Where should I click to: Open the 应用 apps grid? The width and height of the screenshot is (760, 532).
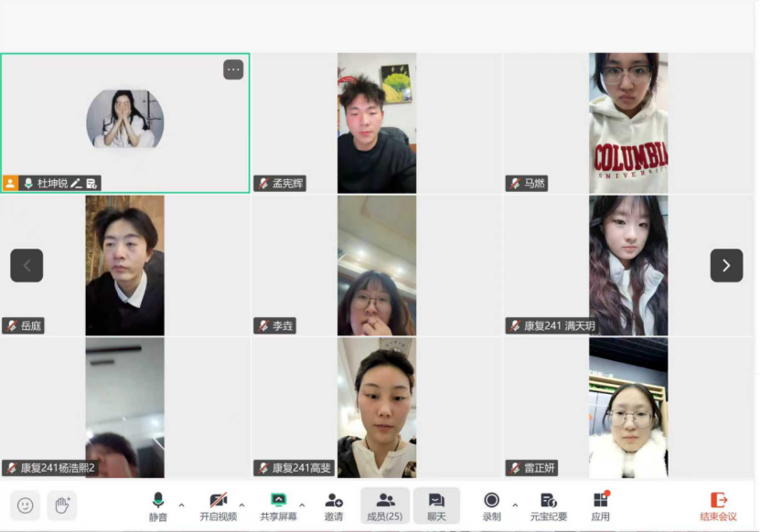(600, 505)
